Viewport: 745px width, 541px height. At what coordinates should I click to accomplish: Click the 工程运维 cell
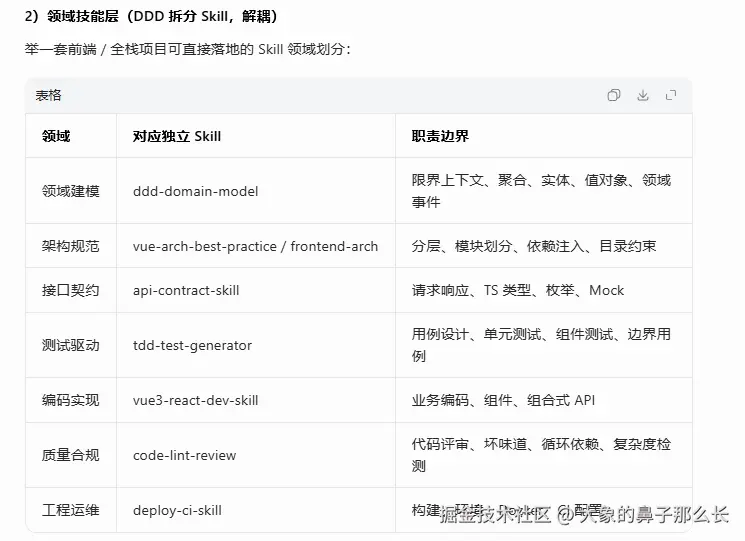71,510
